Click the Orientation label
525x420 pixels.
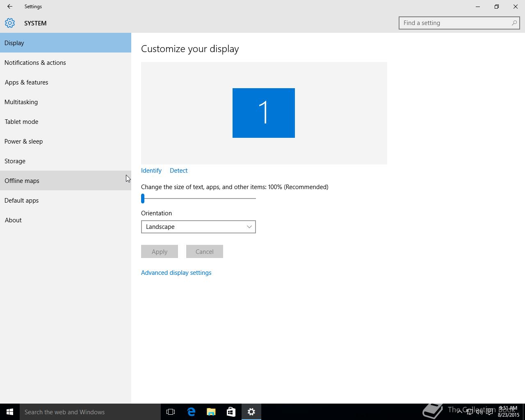click(156, 213)
